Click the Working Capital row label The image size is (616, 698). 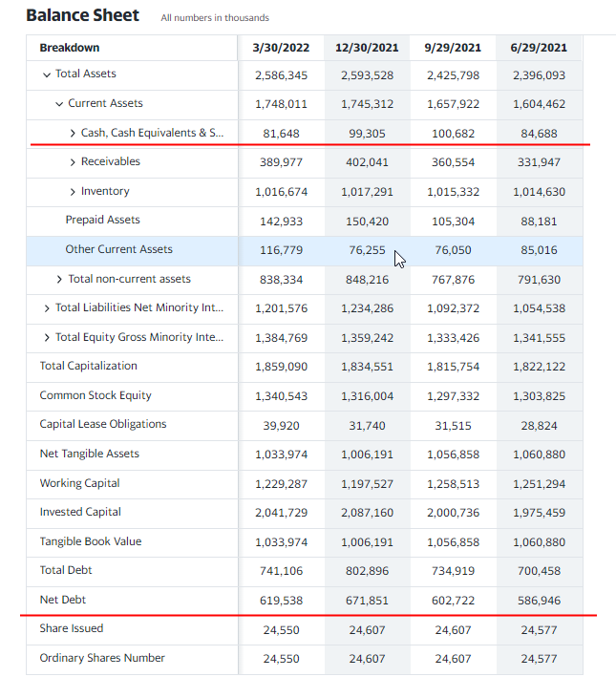[79, 483]
